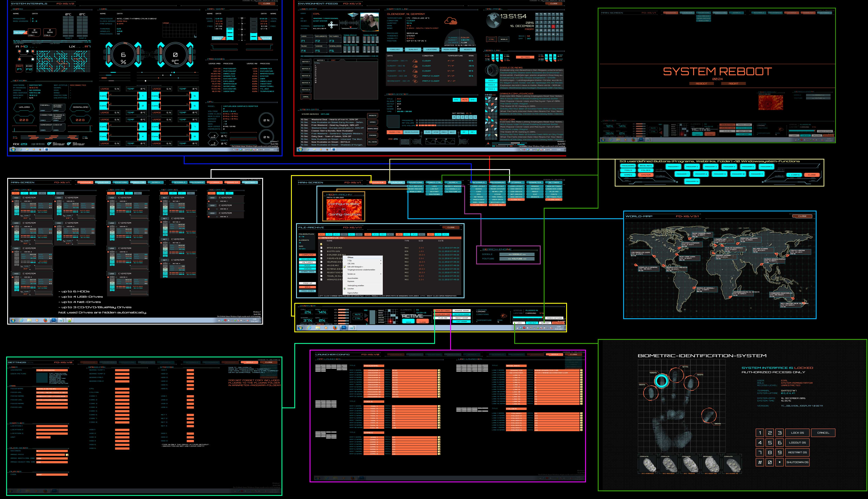
Task: Click the F1 User shortcut tile in User-Data
Action: tap(307, 39)
